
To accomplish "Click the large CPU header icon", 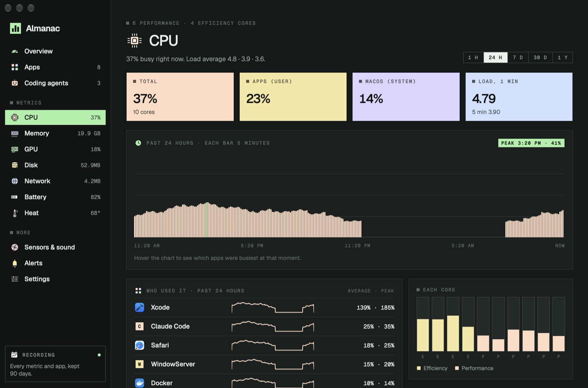I will click(x=135, y=40).
